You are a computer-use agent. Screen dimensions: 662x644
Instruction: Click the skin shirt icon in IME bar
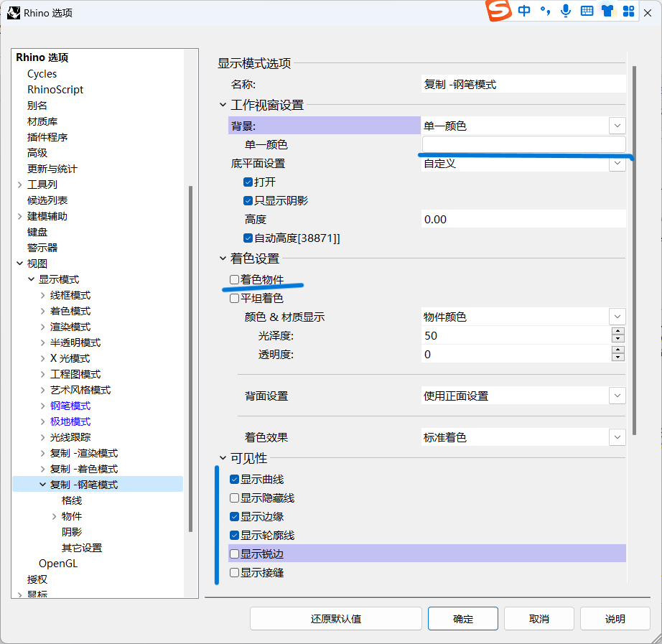607,11
